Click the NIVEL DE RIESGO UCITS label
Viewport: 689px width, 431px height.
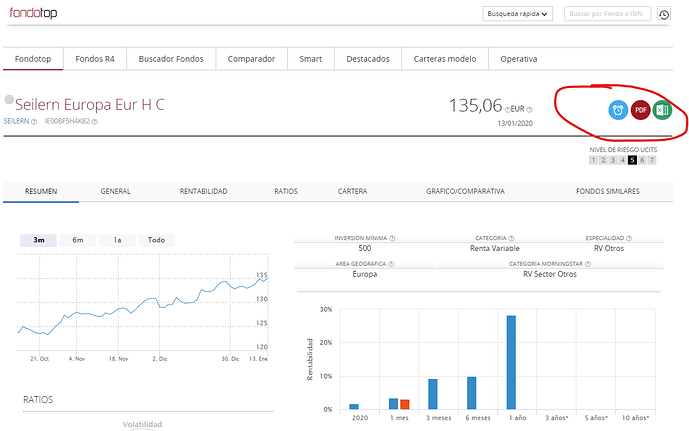623,150
